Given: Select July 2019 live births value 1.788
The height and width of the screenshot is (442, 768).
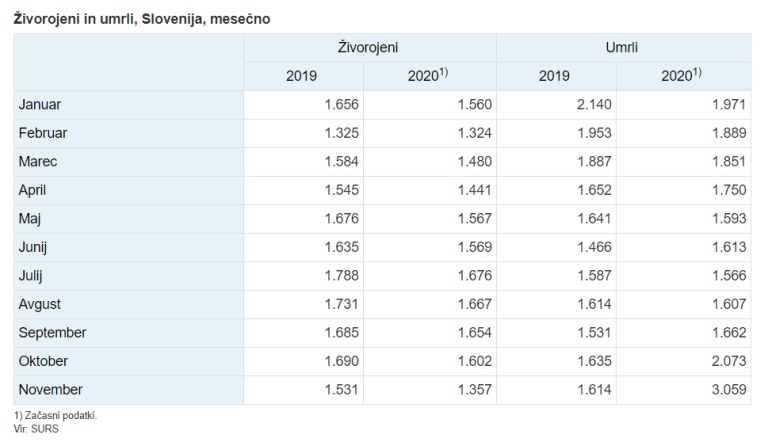Looking at the screenshot, I should point(339,275).
